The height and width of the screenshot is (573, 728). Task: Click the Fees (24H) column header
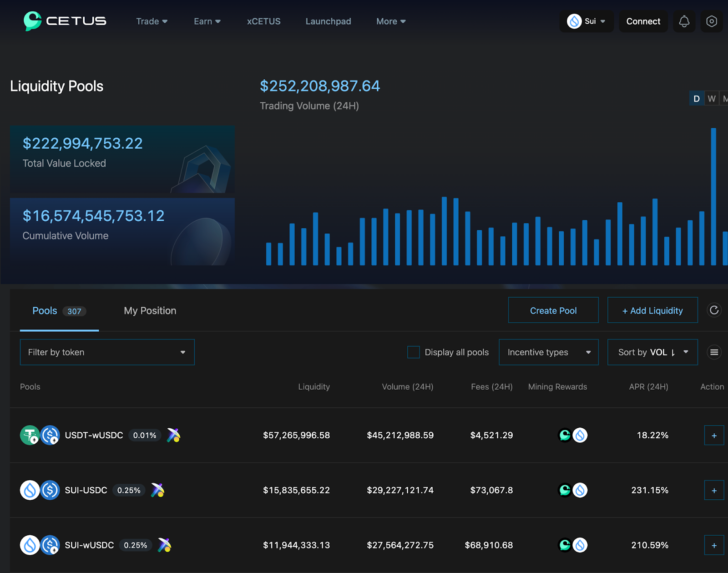click(x=491, y=386)
